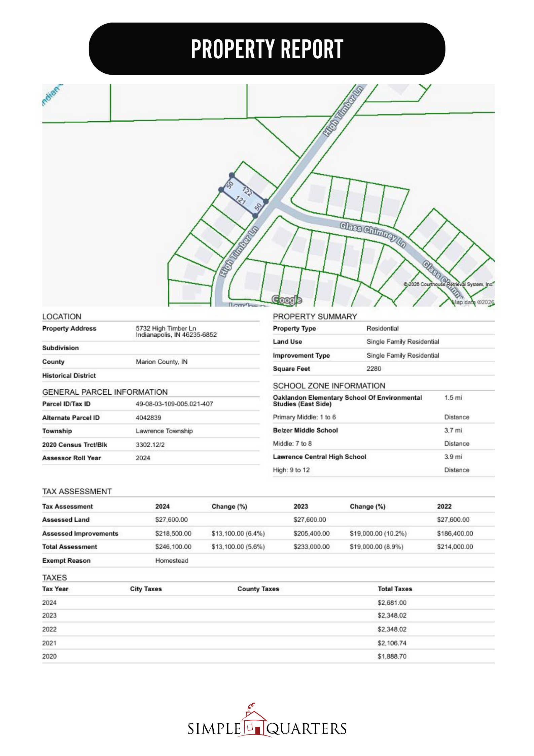Screen dimensions: 534x756
Task: Click the Marion County, IN value
Action: point(162,362)
